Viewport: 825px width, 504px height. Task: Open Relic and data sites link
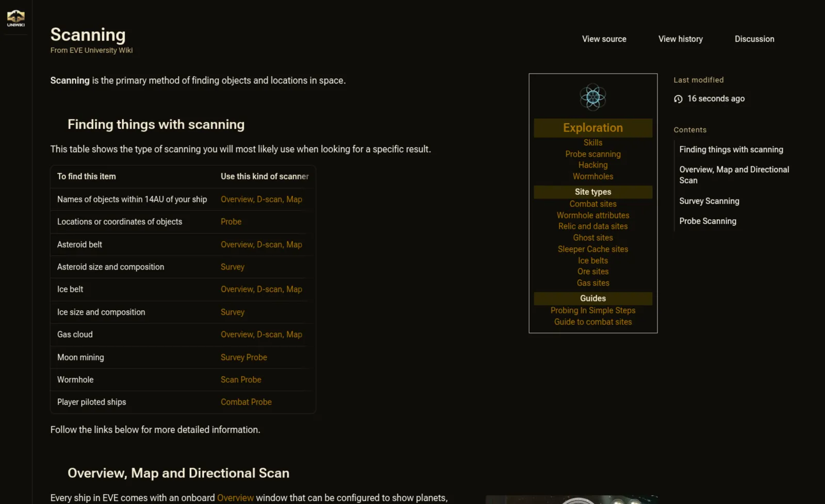point(593,226)
